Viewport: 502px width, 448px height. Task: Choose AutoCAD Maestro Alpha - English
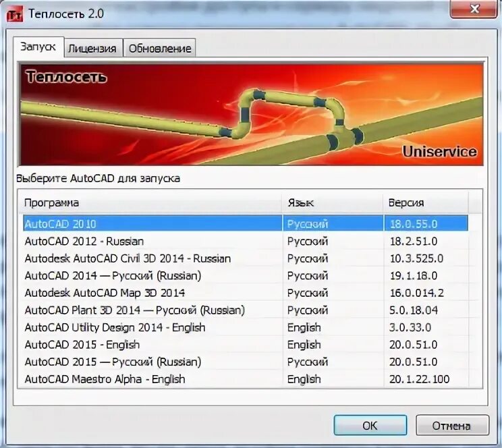tap(246, 379)
